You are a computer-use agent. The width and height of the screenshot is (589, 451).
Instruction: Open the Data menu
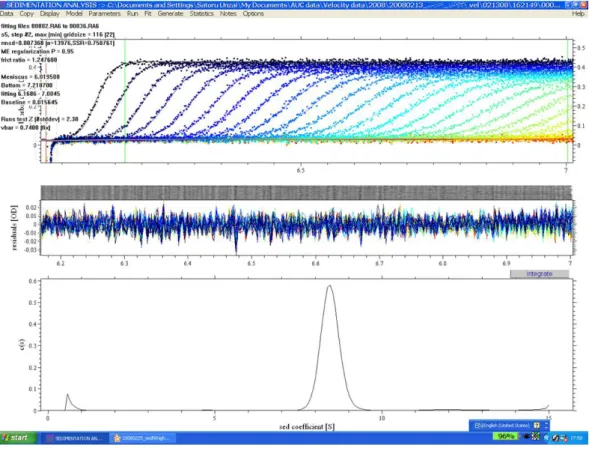6,14
